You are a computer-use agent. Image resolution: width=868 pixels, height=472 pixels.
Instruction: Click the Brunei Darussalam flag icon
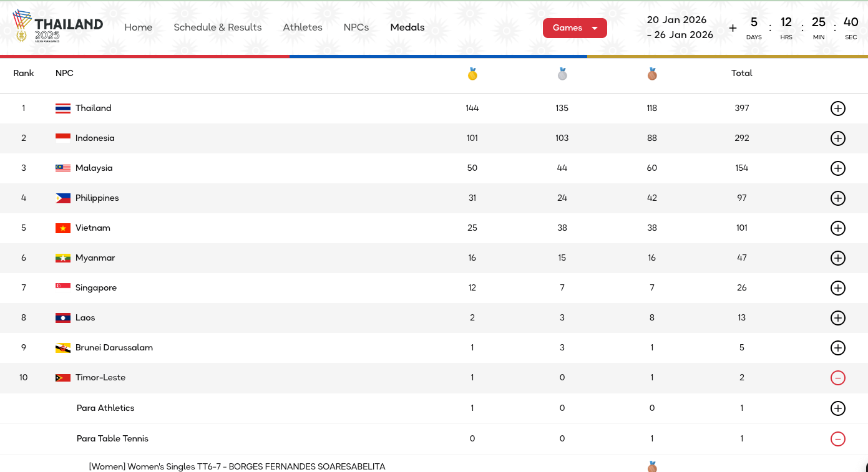click(63, 348)
